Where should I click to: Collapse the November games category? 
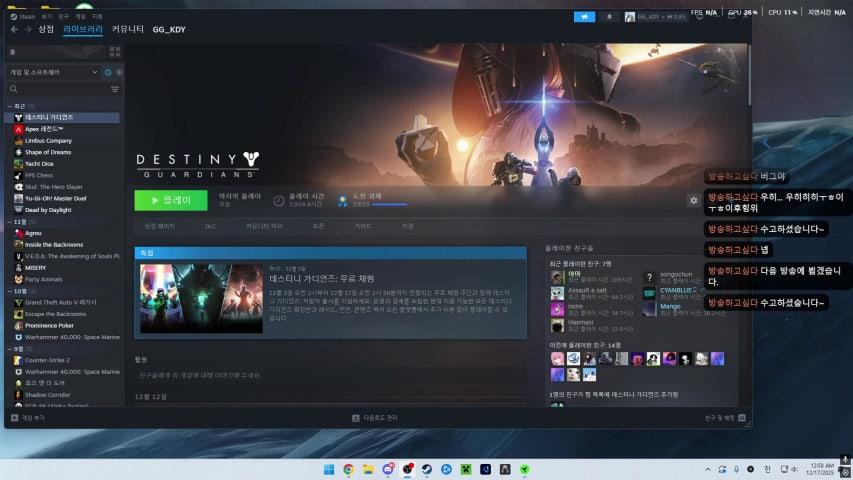pos(9,221)
